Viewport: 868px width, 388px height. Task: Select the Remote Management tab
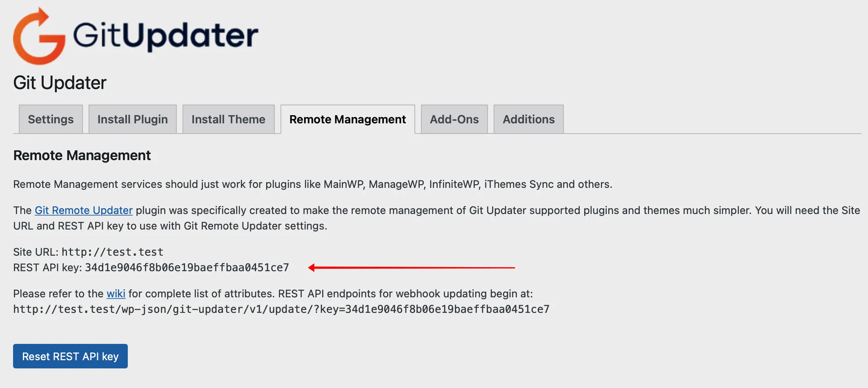coord(347,119)
